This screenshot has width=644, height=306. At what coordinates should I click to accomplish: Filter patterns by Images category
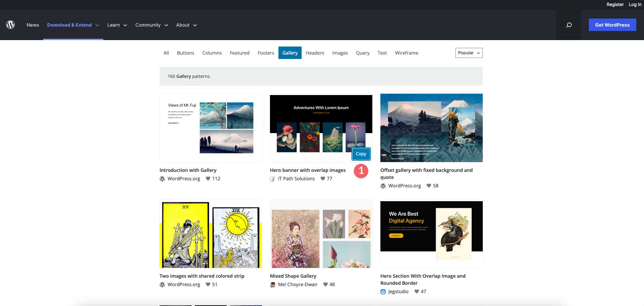(x=340, y=53)
